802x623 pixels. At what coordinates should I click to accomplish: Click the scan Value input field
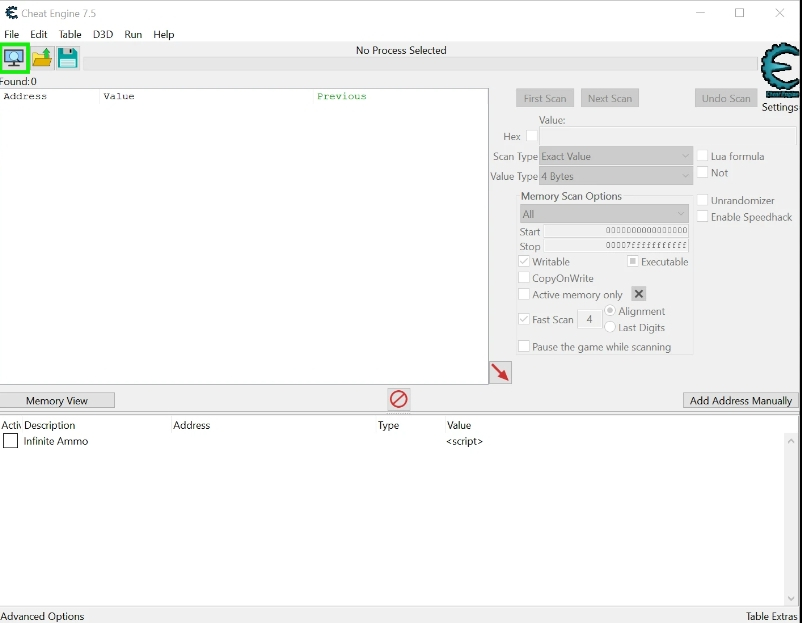[668, 136]
